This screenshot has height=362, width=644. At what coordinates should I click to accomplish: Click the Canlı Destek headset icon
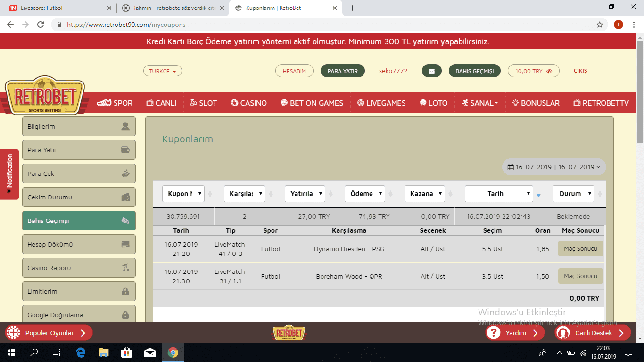click(562, 333)
